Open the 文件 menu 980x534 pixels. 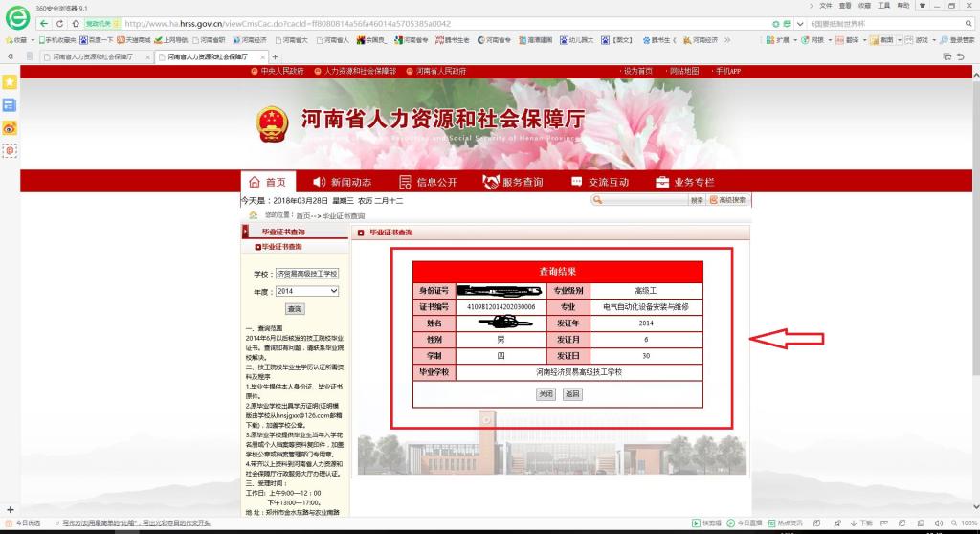(826, 6)
